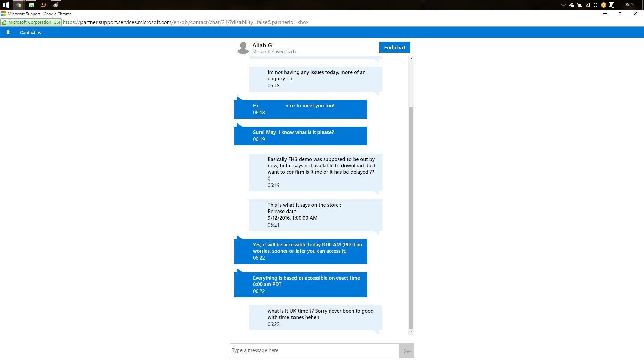This screenshot has width=644, height=362.
Task: Open File Explorer from the taskbar
Action: pyautogui.click(x=31, y=5)
